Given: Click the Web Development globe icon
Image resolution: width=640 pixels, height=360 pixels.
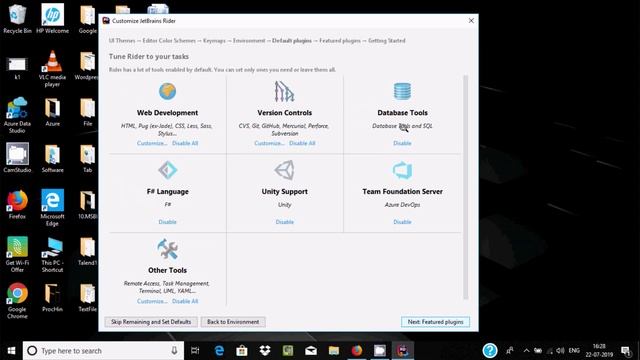Looking at the screenshot, I should [x=167, y=91].
